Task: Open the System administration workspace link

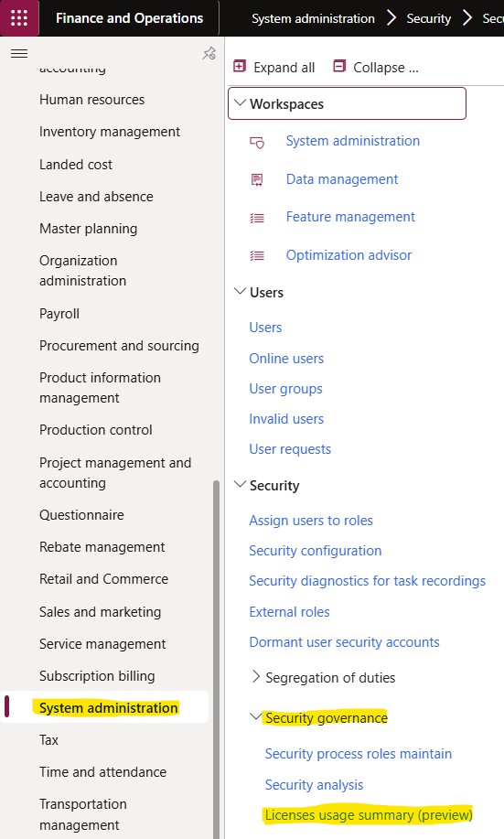Action: (x=352, y=141)
